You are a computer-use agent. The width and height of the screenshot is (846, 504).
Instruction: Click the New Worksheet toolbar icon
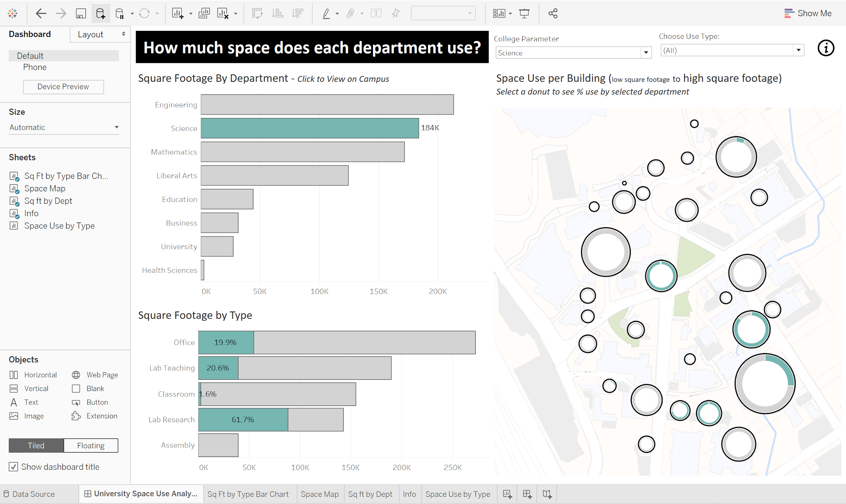(x=178, y=14)
